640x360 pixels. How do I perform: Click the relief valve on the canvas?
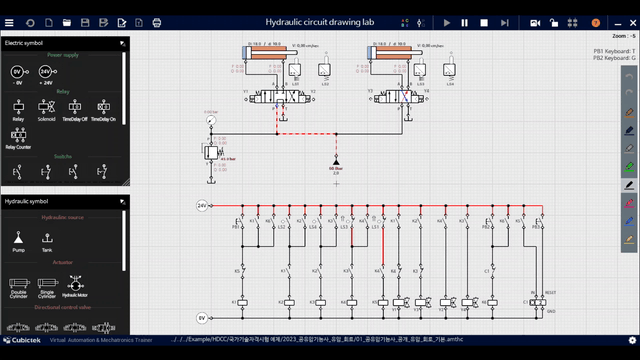pyautogui.click(x=211, y=152)
